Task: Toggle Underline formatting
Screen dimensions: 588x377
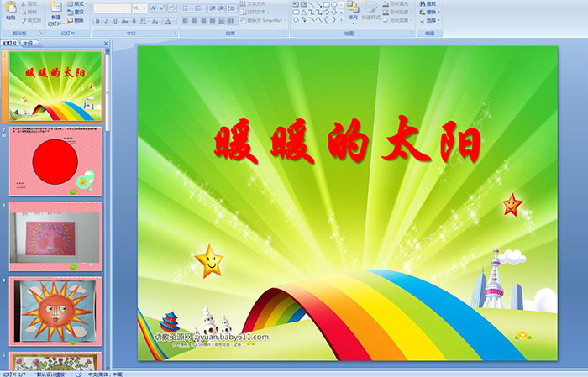Action: [116, 21]
